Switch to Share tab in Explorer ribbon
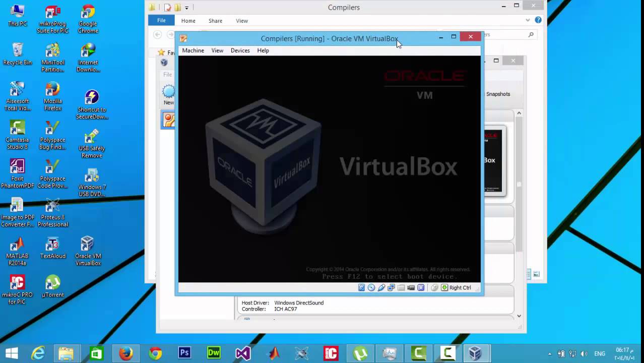The image size is (644, 363). pyautogui.click(x=215, y=21)
